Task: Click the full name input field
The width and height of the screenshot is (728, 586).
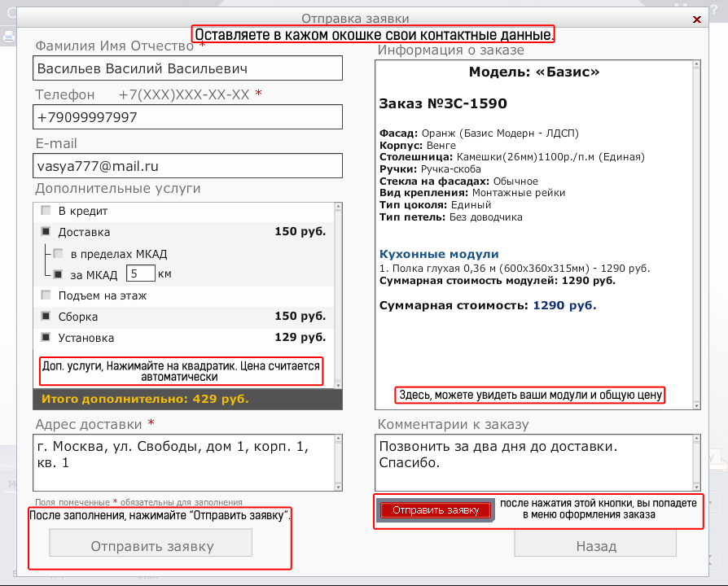Action: pyautogui.click(x=188, y=68)
